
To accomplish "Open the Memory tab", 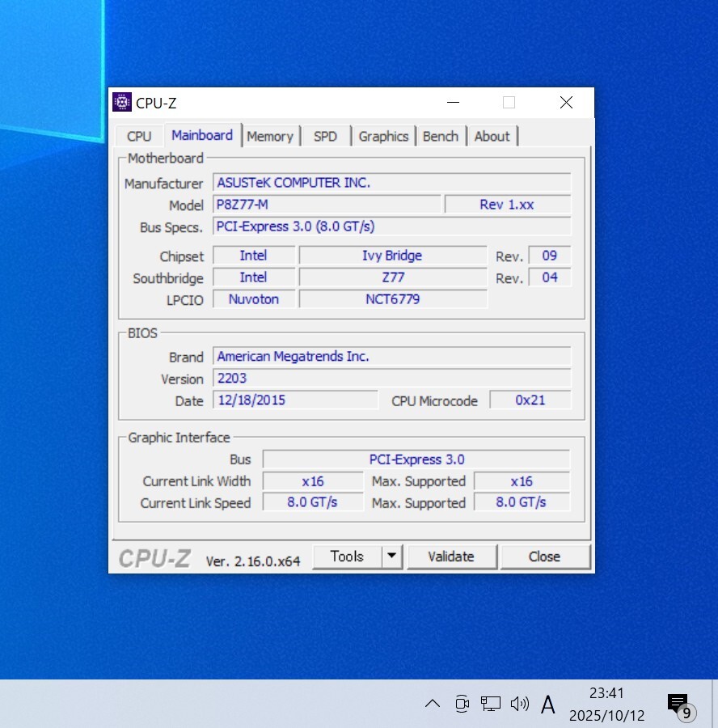I will (269, 137).
